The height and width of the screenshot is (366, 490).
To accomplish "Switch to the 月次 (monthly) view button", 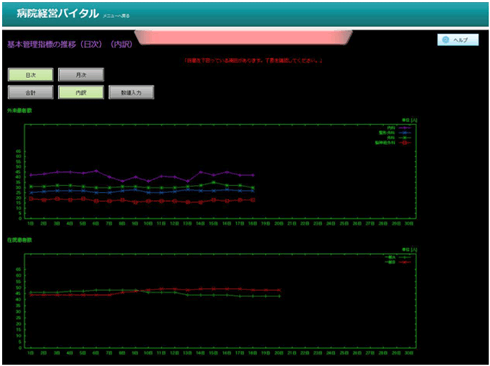I will [x=81, y=75].
